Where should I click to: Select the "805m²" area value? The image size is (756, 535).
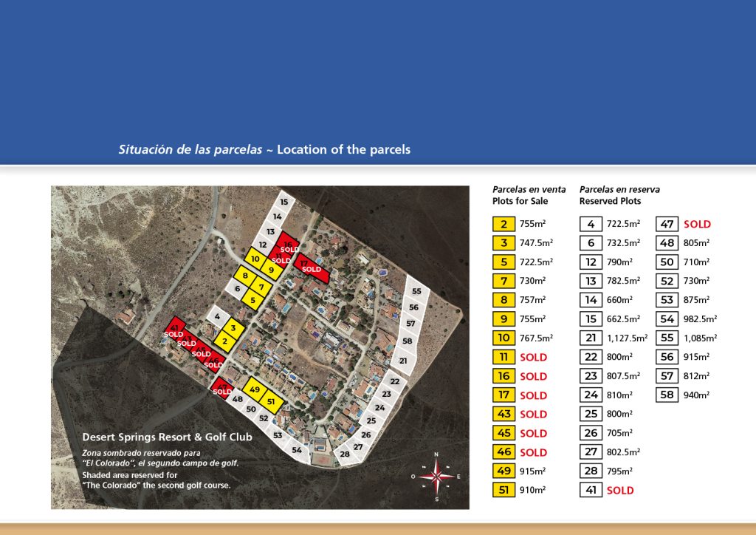click(x=696, y=242)
